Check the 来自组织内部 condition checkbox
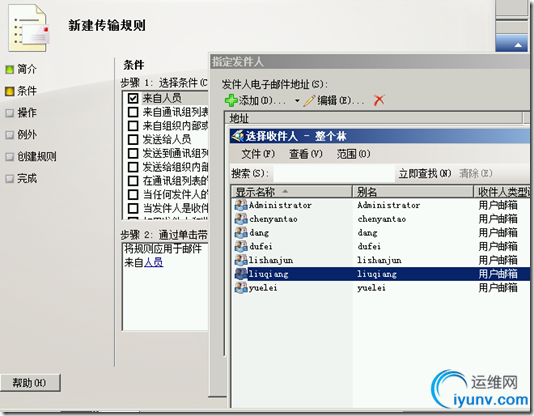This screenshot has width=534, height=416. point(133,126)
